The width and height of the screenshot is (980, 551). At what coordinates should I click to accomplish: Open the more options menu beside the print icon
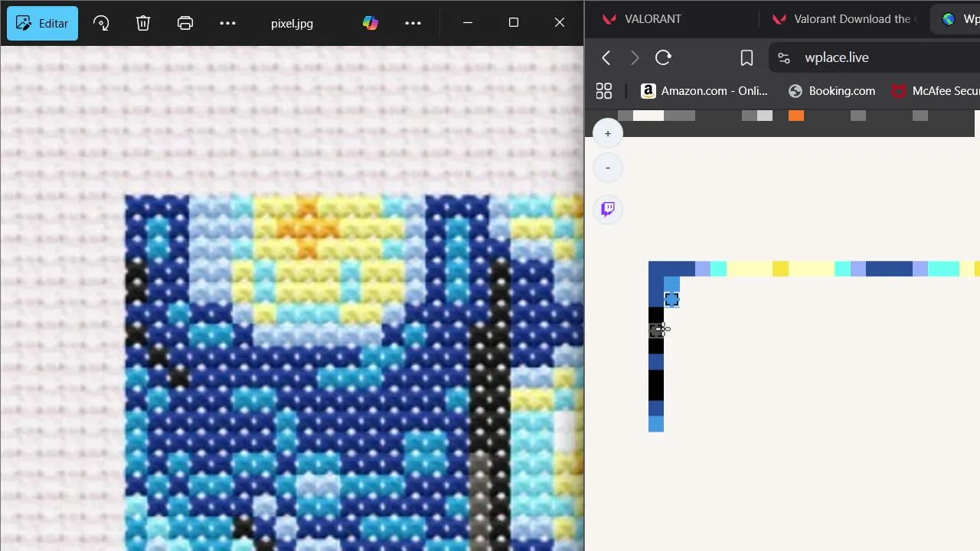point(227,23)
